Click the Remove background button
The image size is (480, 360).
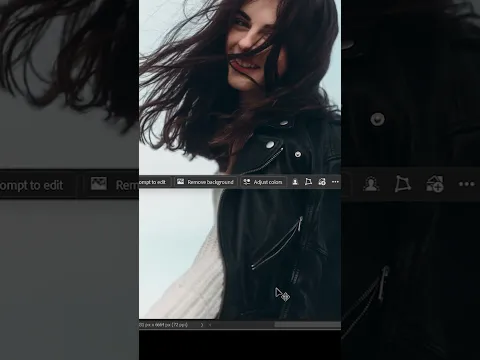205,182
